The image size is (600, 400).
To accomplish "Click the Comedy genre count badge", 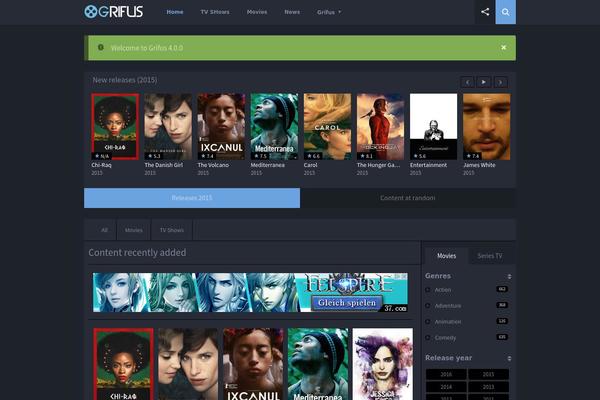I will tap(502, 337).
